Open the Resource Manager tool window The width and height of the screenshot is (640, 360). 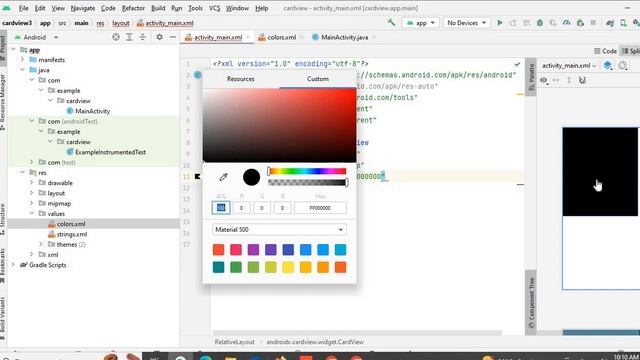tap(2, 102)
